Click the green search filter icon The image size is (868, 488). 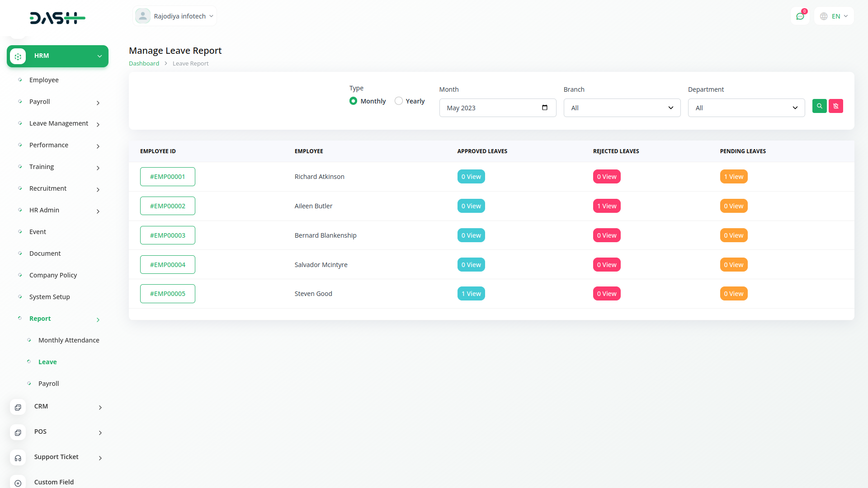click(x=819, y=106)
